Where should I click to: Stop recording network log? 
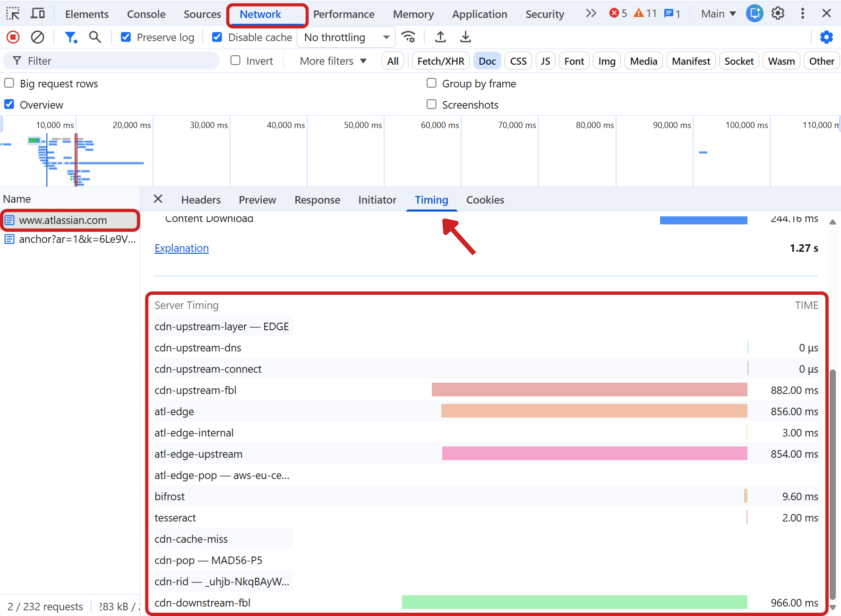click(x=13, y=37)
